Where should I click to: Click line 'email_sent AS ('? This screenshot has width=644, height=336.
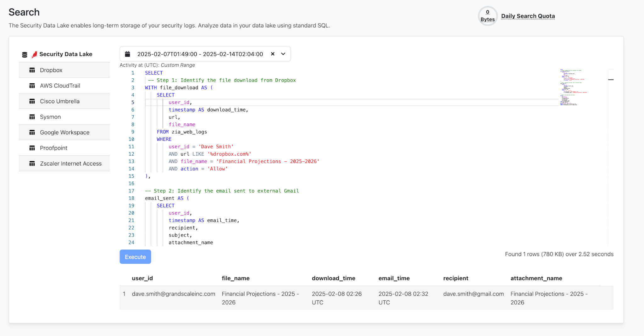click(167, 198)
